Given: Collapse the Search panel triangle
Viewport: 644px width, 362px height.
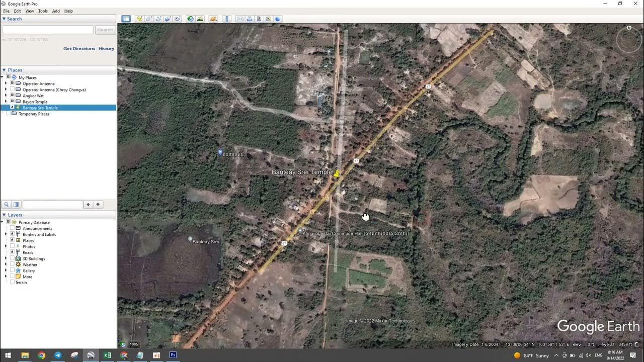Looking at the screenshot, I should (4, 19).
